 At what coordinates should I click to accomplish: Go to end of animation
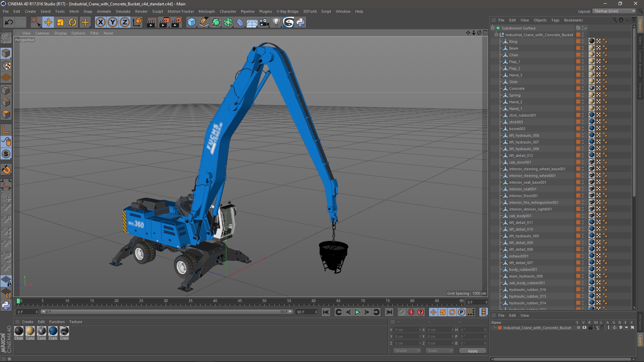coord(389,312)
